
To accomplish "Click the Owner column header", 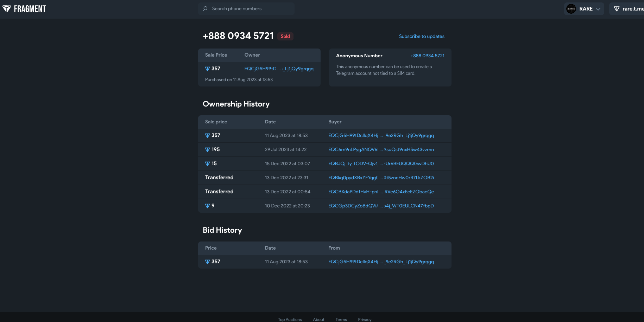I will (x=252, y=55).
